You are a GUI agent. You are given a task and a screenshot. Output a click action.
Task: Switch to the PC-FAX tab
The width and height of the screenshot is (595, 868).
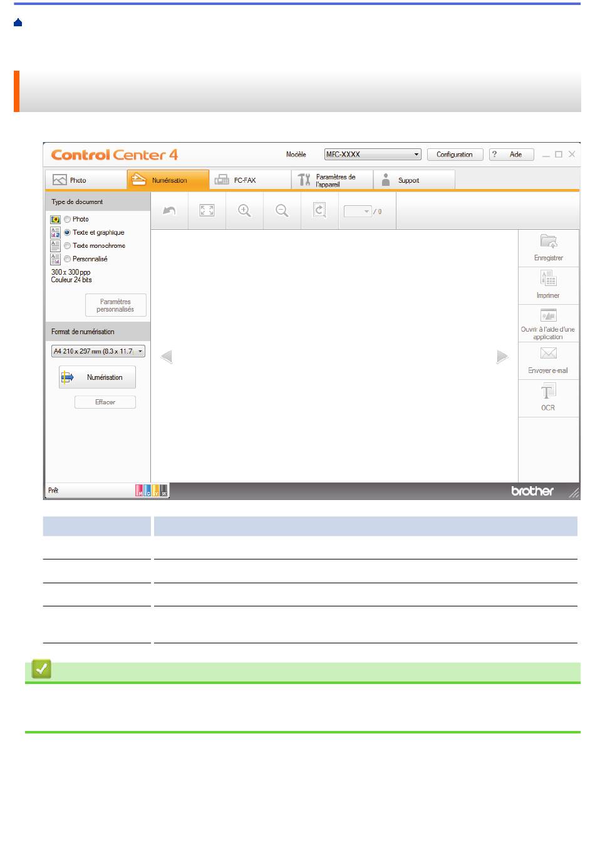click(250, 180)
